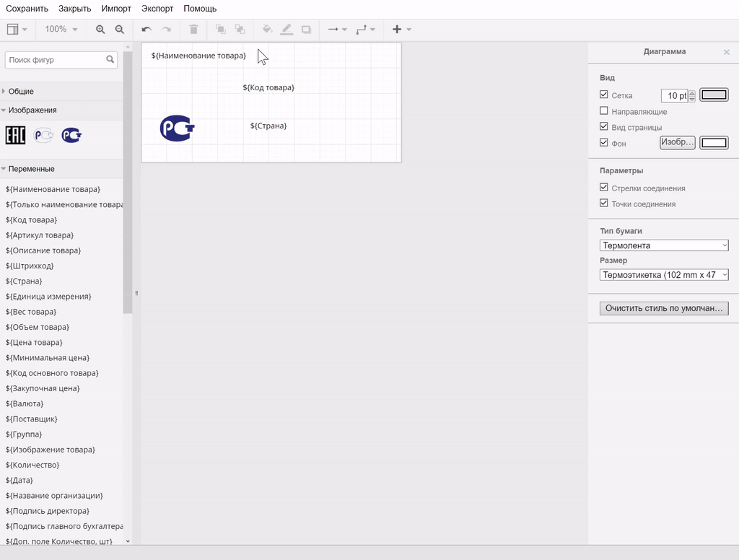Enable the Направляющие checkbox
Screen dimensions: 739x560
click(x=604, y=111)
